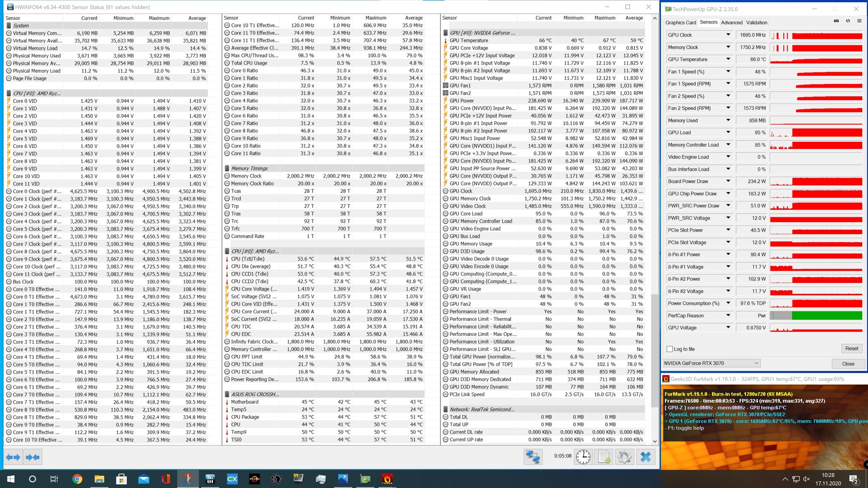868x488 pixels.
Task: Switch to Graphics Card tab
Action: coord(680,23)
